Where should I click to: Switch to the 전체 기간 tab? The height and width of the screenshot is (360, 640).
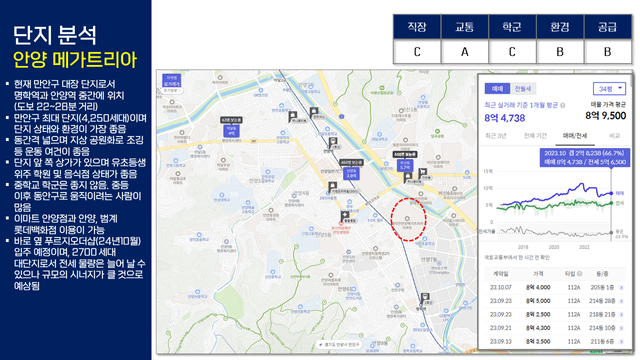coord(535,136)
